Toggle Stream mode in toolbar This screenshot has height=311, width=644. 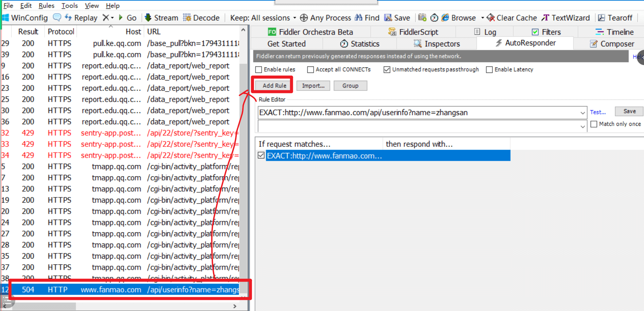(x=161, y=18)
